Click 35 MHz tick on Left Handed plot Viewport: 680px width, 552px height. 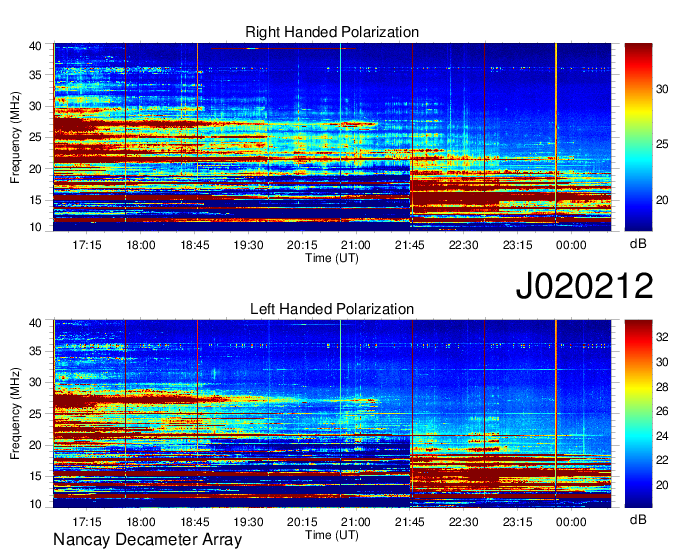(x=35, y=351)
